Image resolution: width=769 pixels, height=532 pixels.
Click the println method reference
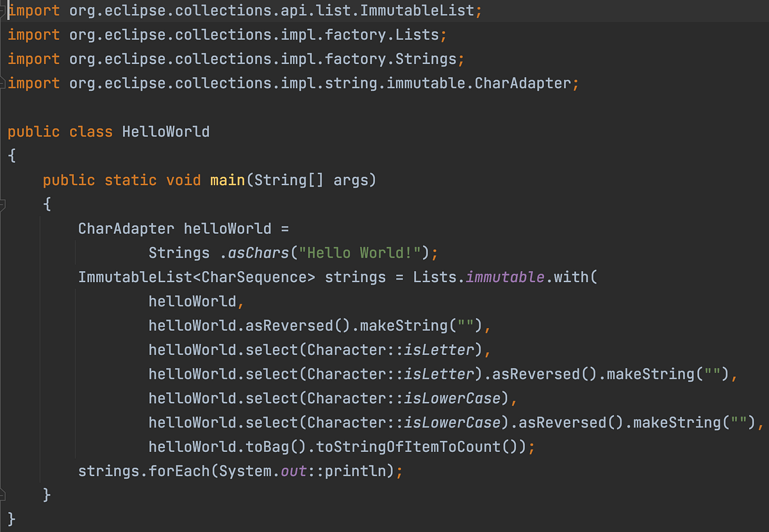(x=356, y=471)
